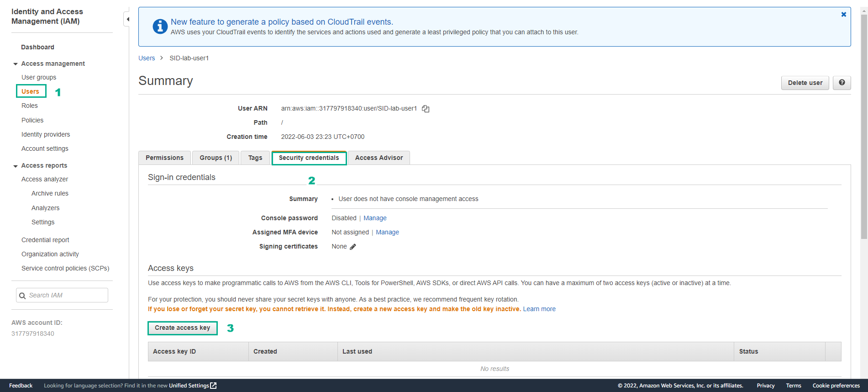Open Learn more link about access keys
This screenshot has height=392, width=868.
(x=539, y=309)
